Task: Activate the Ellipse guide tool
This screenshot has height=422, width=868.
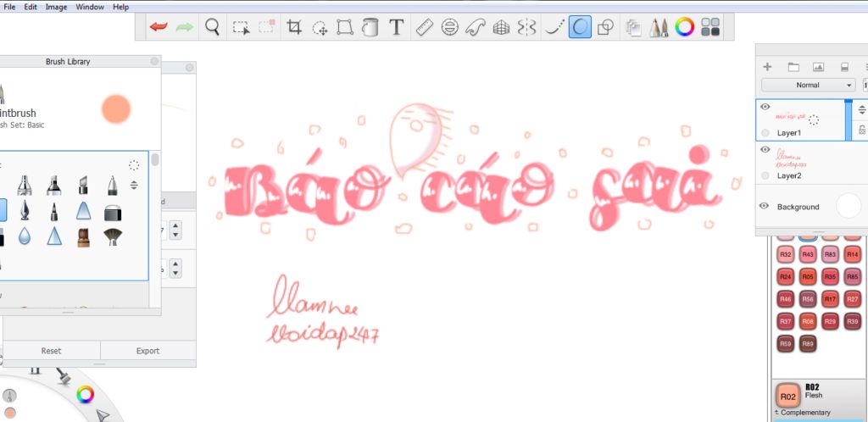Action: [449, 27]
